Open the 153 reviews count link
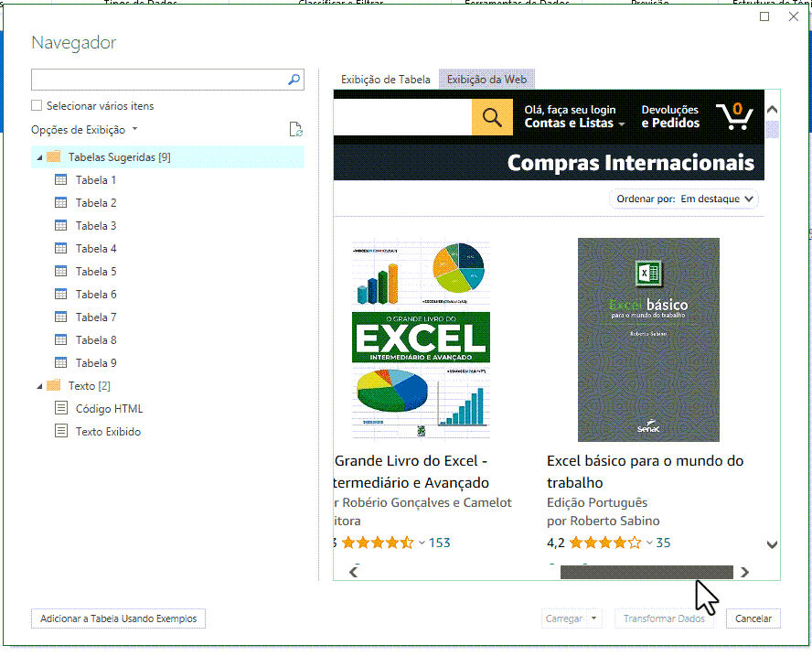Screen dimensions: 812x656 click(439, 543)
